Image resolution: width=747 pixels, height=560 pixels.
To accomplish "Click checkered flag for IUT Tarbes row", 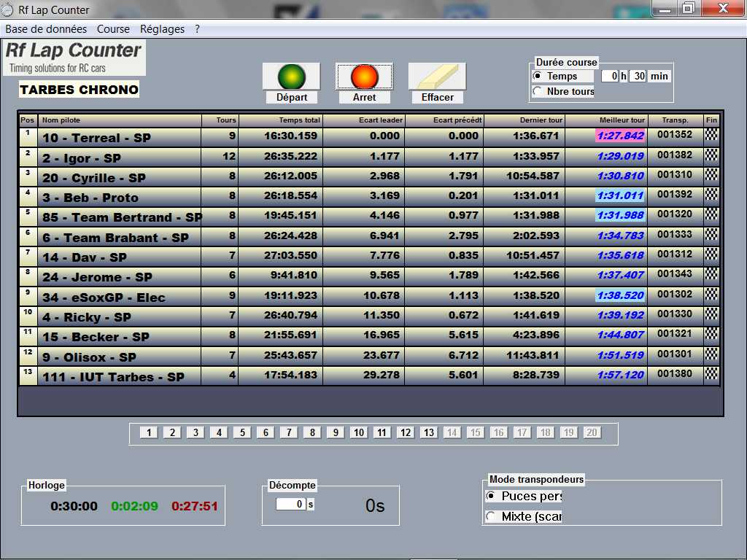I will coord(711,373).
